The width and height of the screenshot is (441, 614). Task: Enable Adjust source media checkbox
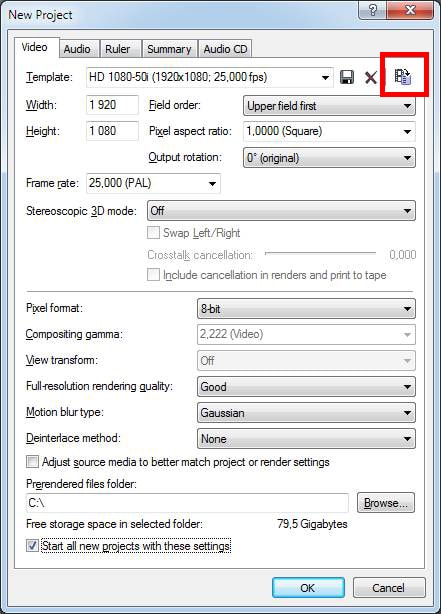tap(33, 462)
